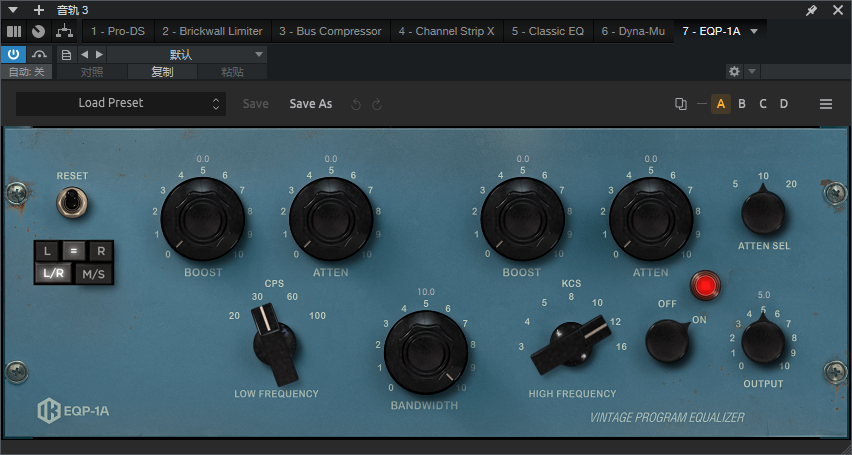Select snapshot C
852x455 pixels.
pos(763,104)
